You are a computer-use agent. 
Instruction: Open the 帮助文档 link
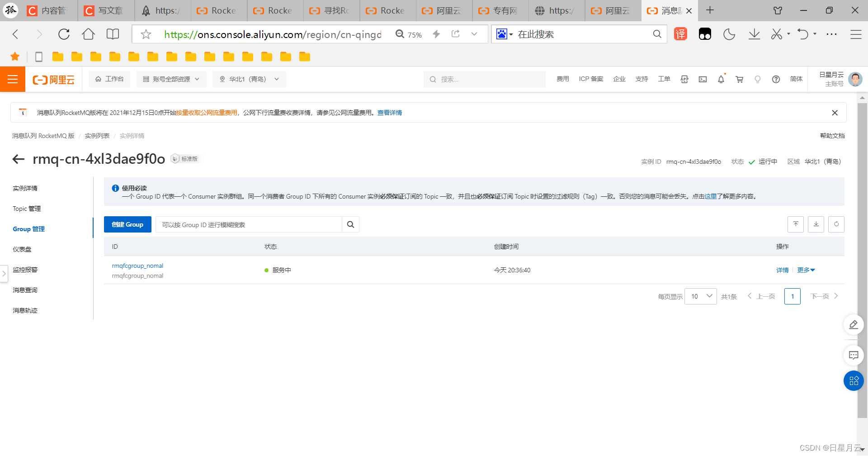click(x=832, y=136)
